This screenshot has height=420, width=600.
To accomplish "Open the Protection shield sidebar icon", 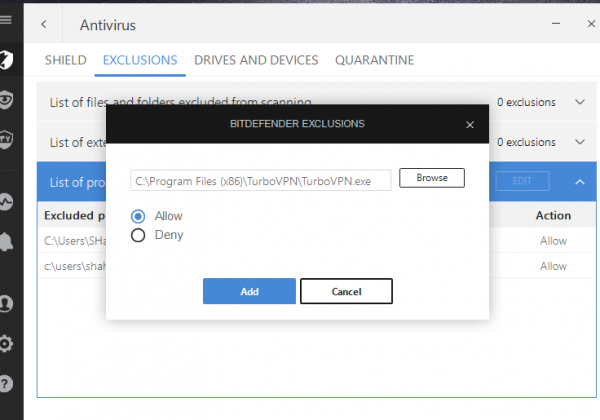I will coord(7,60).
